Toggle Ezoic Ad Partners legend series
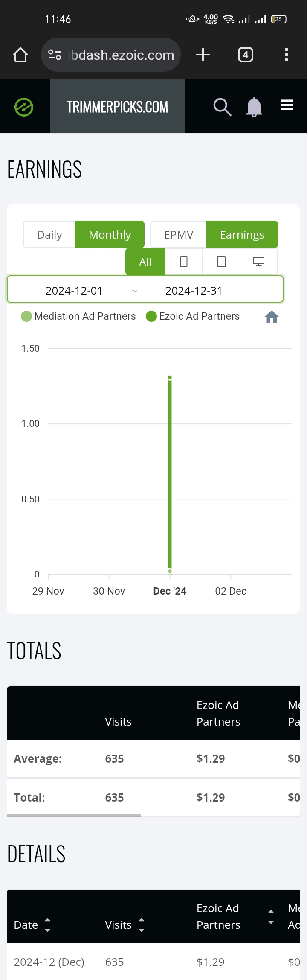 click(x=193, y=316)
